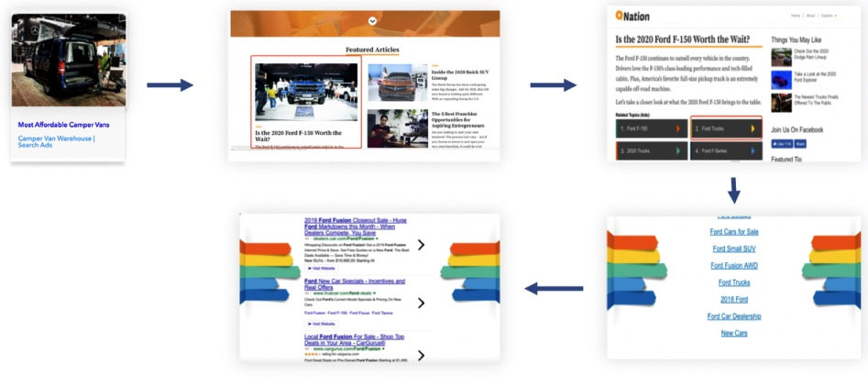Screen dimensions: 868x377
Task: Open the 'Ford Small SUV' link
Action: pos(734,249)
